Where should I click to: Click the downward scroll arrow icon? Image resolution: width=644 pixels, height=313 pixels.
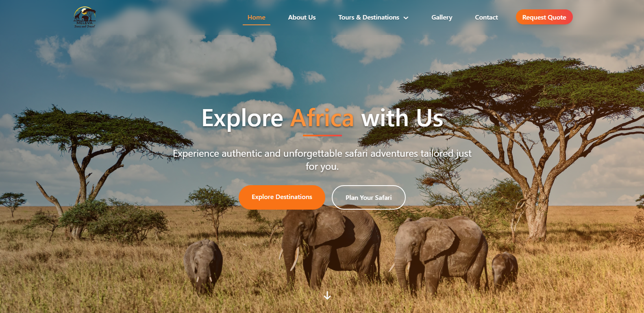click(327, 296)
